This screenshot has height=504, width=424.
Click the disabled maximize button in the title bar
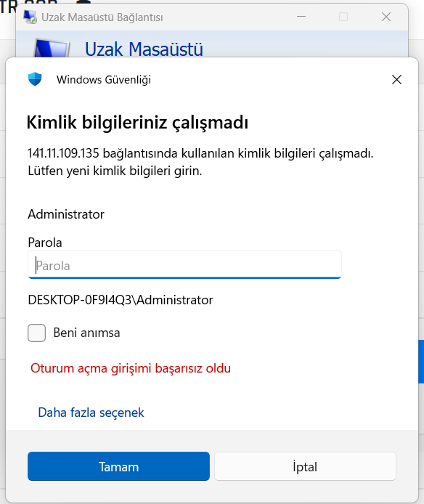343,17
